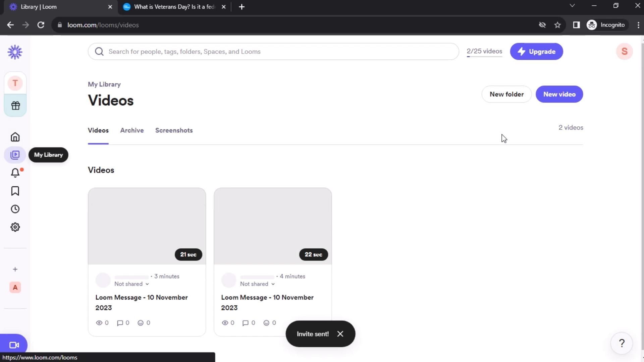The image size is (644, 362).
Task: Click the gift box referral icon
Action: 15,106
